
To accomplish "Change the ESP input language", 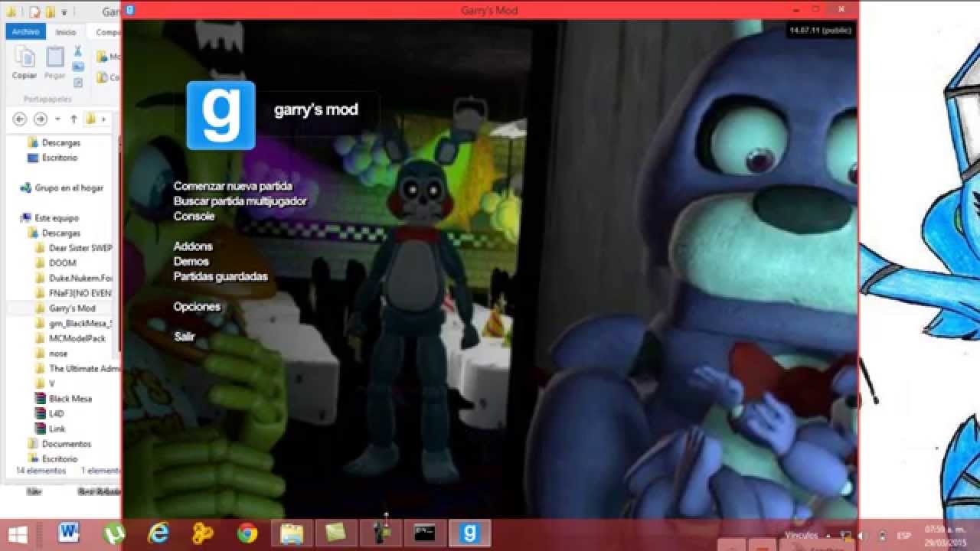I will pos(904,536).
